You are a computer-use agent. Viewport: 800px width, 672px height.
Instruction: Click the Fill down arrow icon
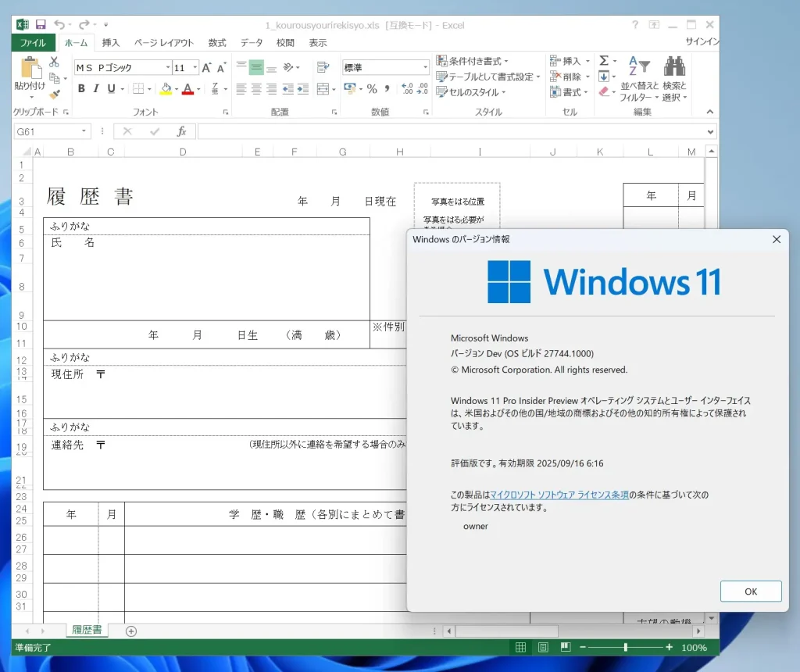click(604, 77)
